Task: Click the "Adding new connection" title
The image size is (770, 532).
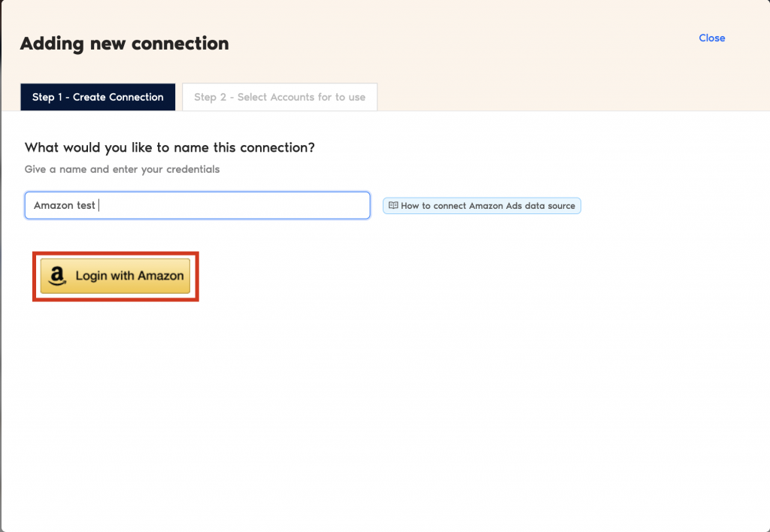Action: click(124, 44)
